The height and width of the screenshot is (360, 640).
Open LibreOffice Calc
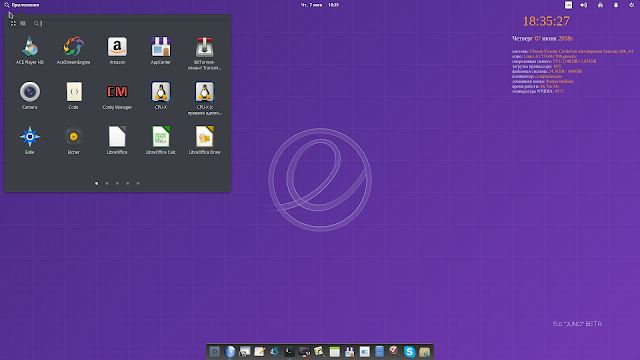point(161,140)
